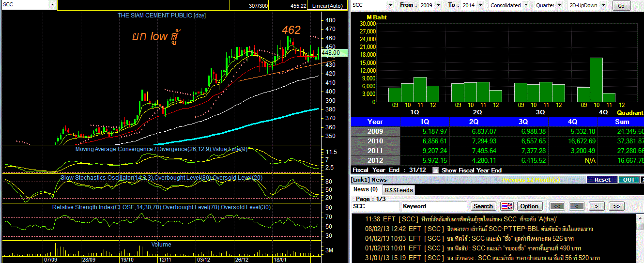Select the 2009 row label

point(375,132)
